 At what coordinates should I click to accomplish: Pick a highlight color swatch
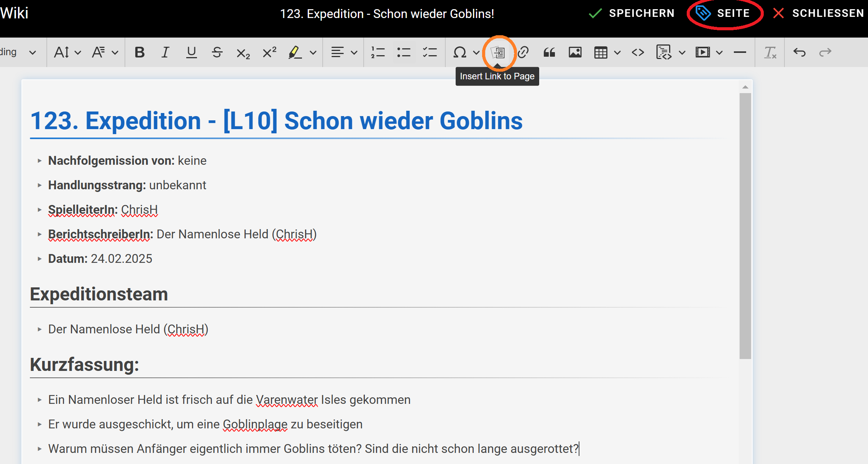[295, 52]
